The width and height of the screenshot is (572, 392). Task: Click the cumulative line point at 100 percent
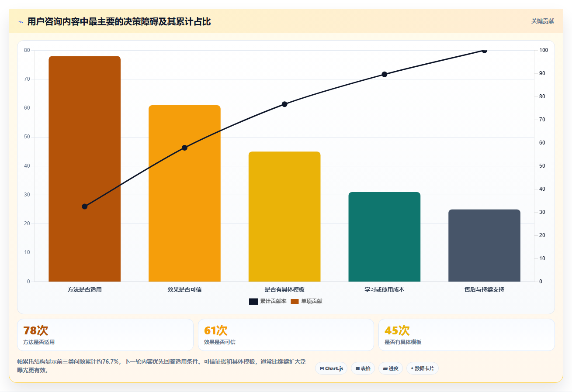[x=484, y=50]
